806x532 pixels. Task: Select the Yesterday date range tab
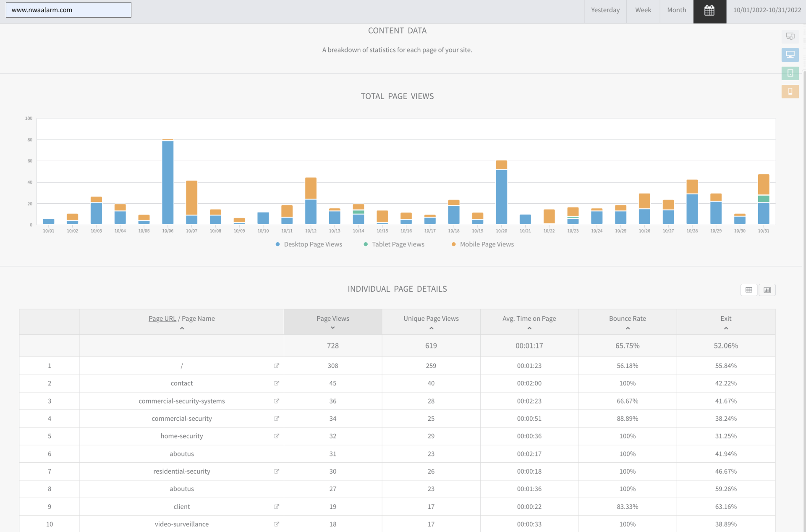click(605, 10)
